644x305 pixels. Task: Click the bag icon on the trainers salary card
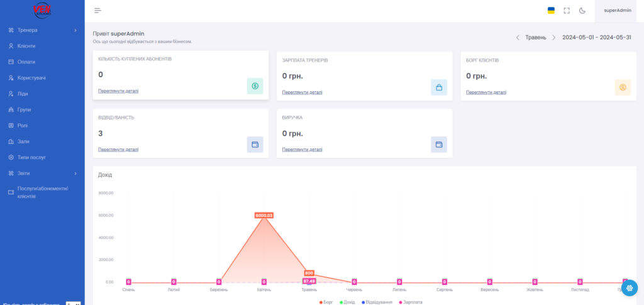click(439, 87)
